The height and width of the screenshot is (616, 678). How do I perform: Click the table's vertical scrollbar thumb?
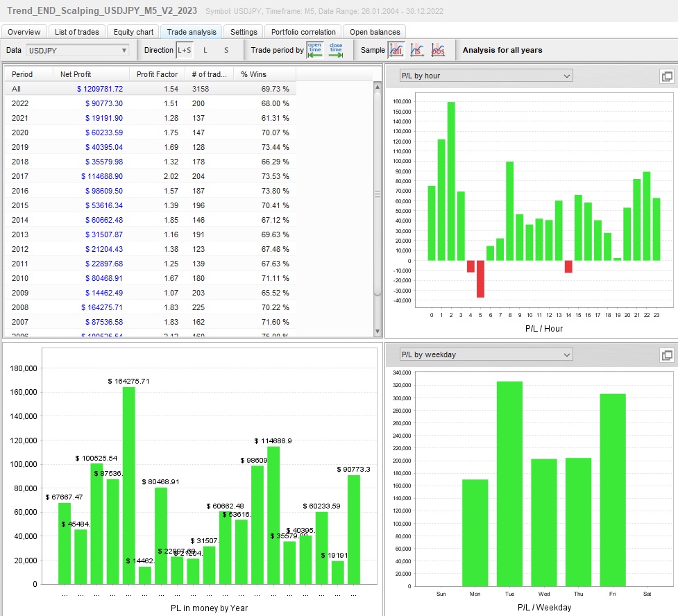coord(378,194)
